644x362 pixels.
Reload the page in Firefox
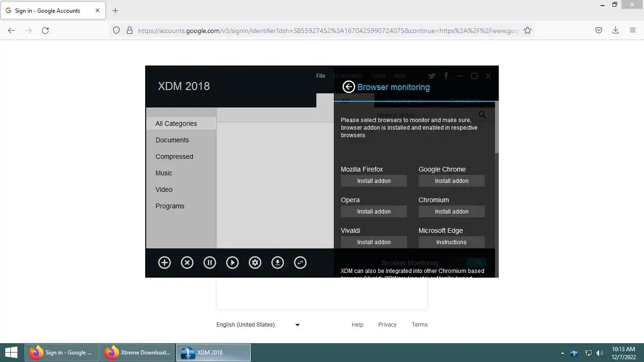click(45, 30)
